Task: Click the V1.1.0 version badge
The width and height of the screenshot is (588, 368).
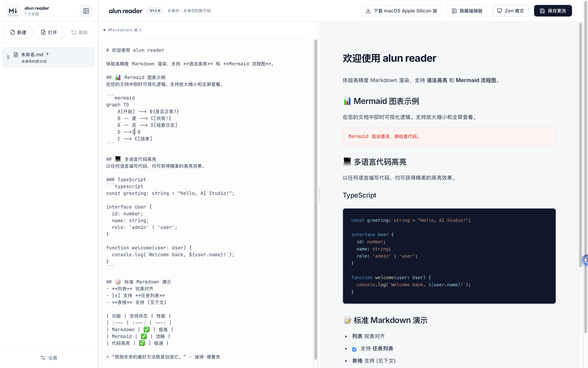Action: pos(155,11)
